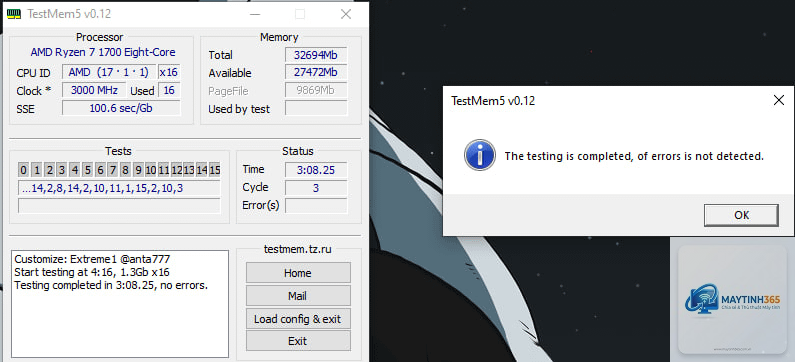Click the Clock value 3000 MHz
795x362 pixels.
94,91
